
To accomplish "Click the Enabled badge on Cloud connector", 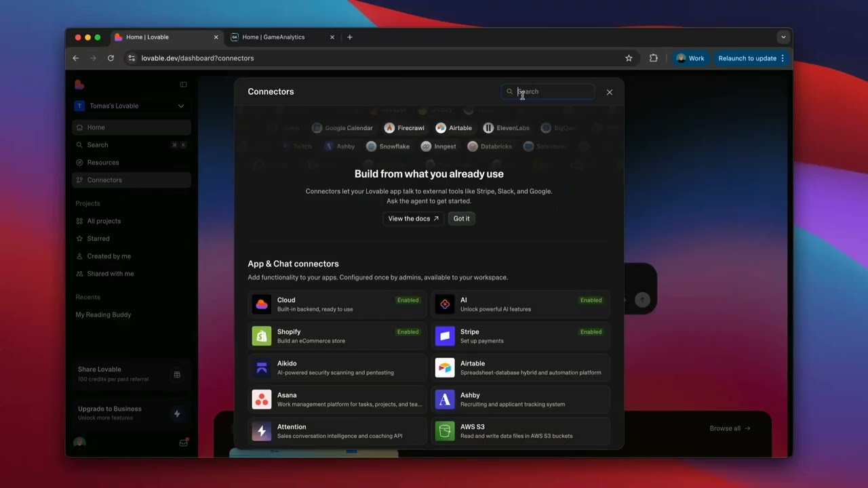I will coord(408,300).
